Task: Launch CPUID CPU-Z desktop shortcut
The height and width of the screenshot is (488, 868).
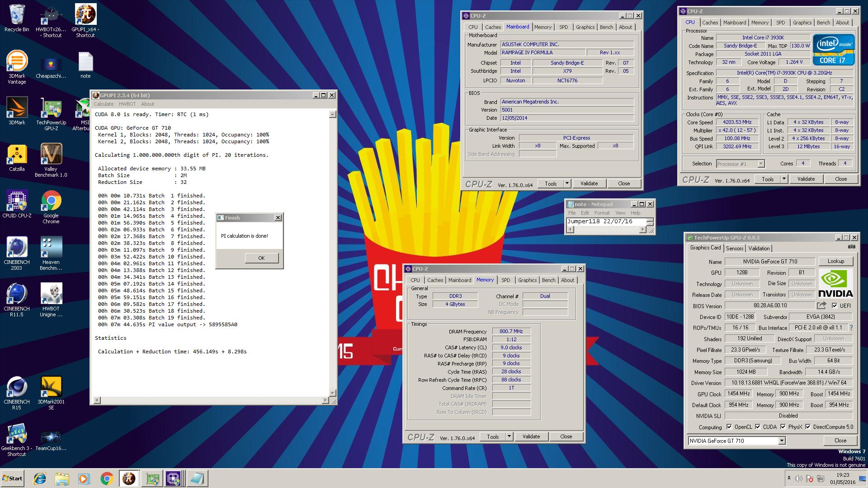Action: 17,204
